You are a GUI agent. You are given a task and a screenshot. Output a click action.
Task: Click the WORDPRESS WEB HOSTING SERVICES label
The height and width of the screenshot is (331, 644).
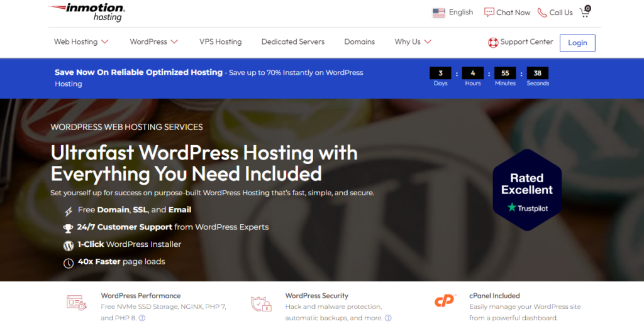[x=126, y=127]
